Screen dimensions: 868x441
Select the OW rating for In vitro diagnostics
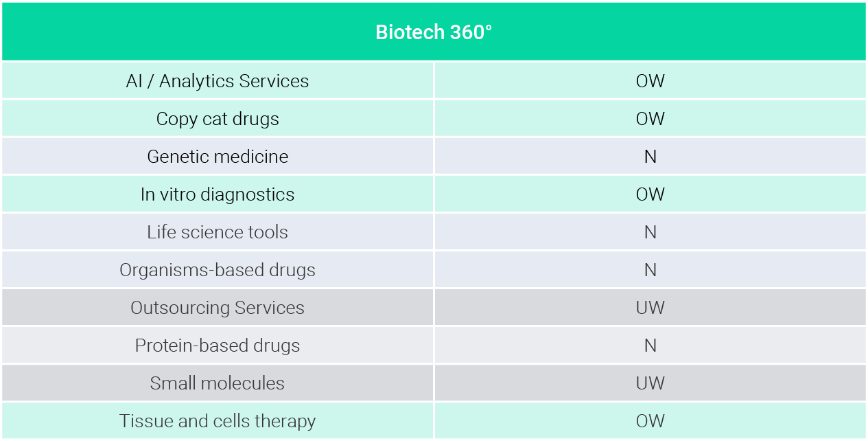click(x=650, y=194)
